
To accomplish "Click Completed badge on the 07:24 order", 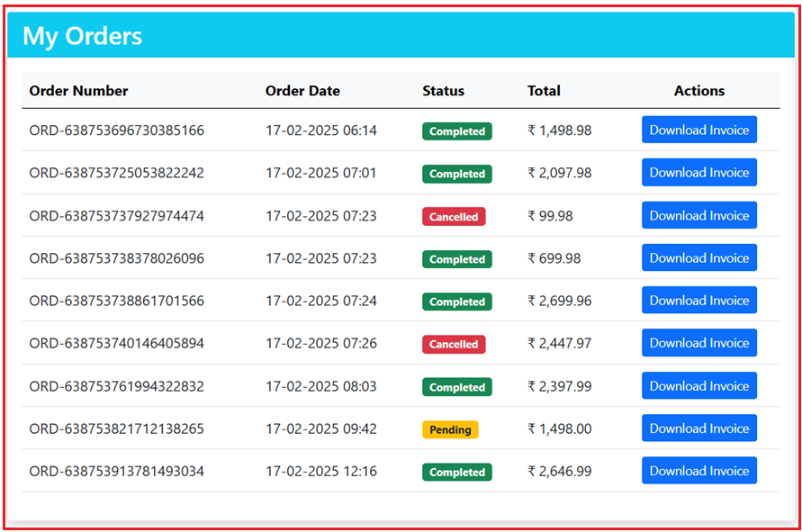I will click(457, 302).
